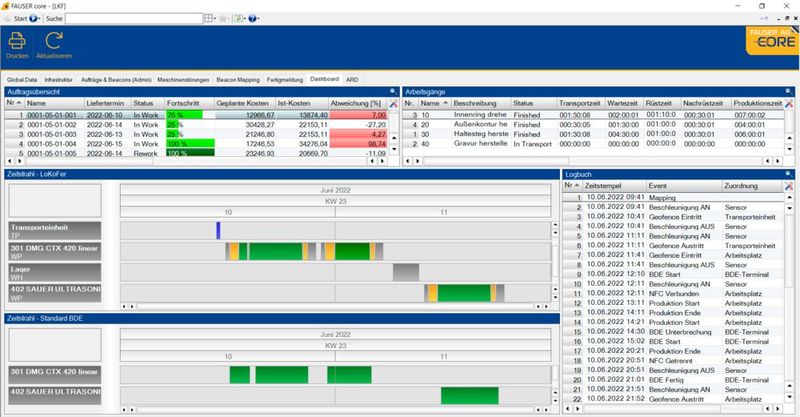Screen dimensions: 800x417
Task: Open the grid layout icon beside search field
Action: (x=209, y=18)
